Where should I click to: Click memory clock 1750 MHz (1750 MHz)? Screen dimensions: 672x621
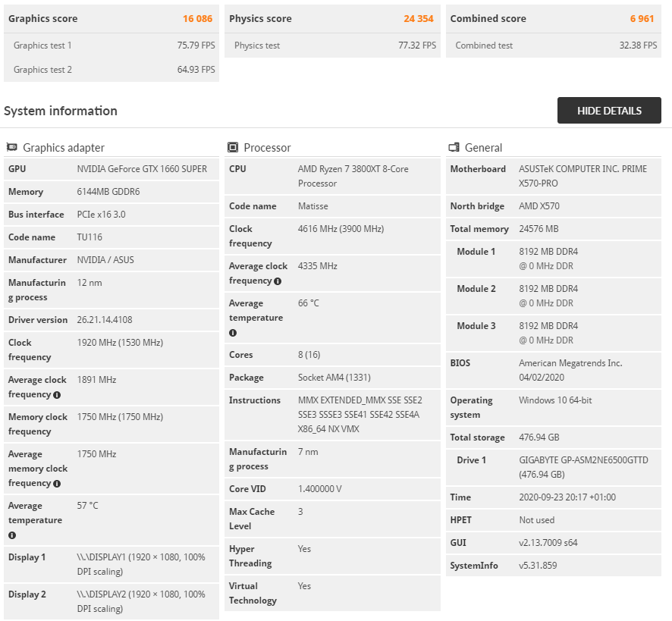(x=120, y=416)
